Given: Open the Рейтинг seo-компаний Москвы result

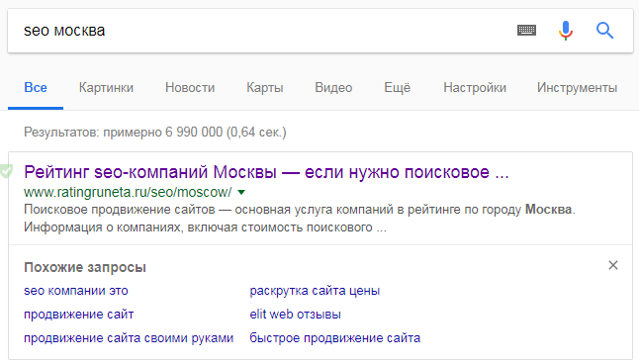Looking at the screenshot, I should pos(266,172).
